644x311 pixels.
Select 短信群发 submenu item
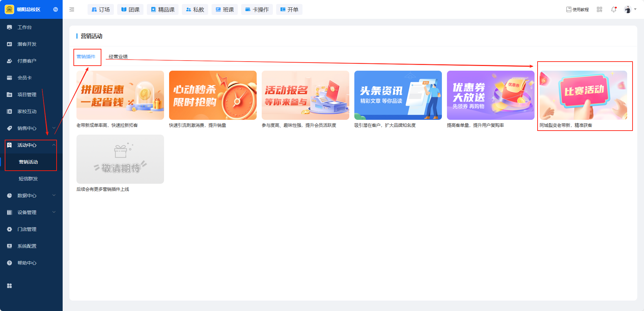28,179
